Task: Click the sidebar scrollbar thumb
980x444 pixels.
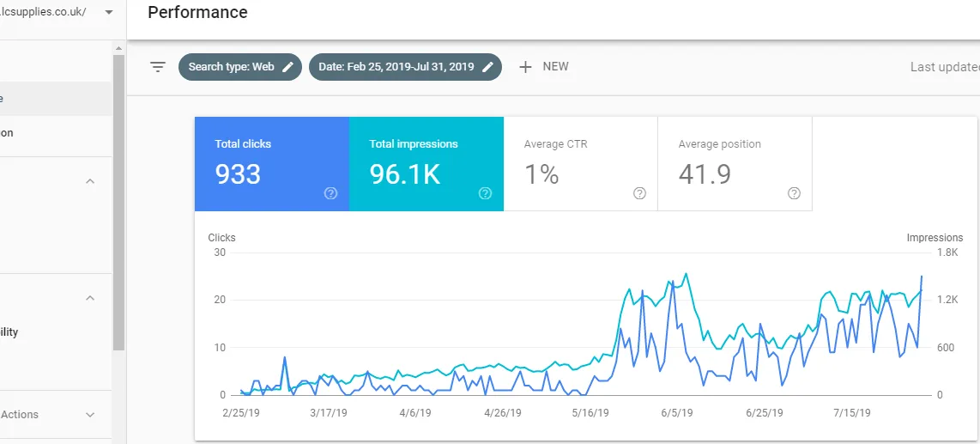Action: point(118,203)
